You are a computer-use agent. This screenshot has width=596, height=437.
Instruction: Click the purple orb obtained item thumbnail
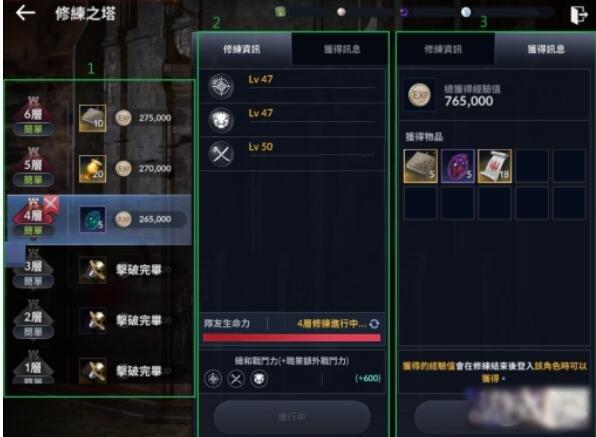(x=458, y=166)
